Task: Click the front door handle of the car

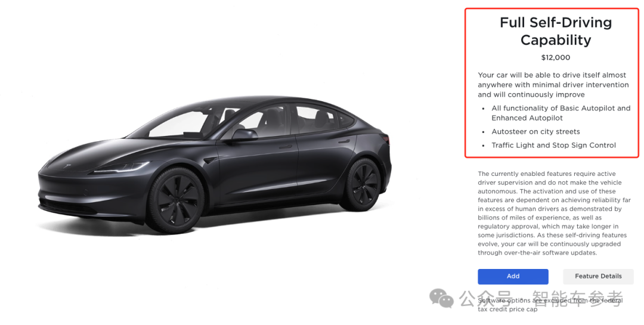Action: click(x=285, y=146)
